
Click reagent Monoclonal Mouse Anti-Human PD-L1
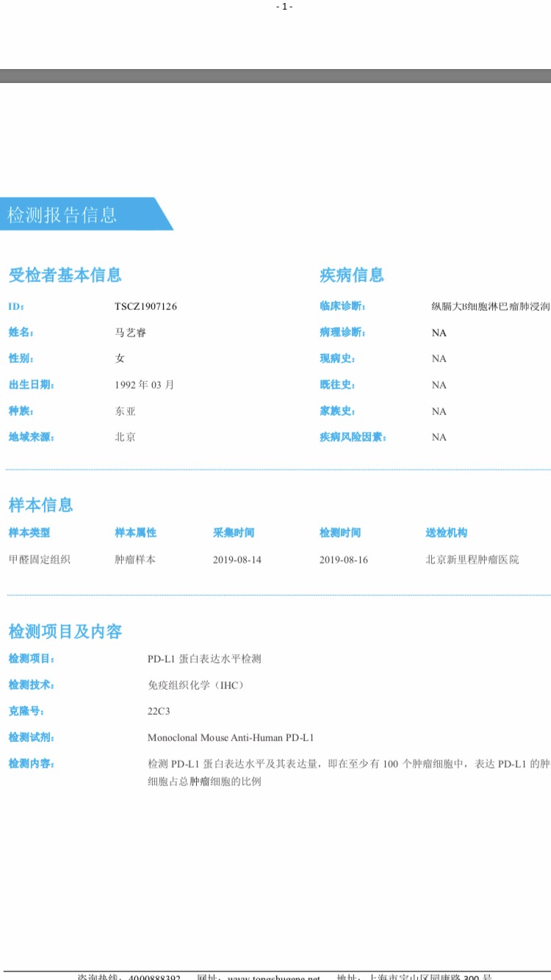tap(231, 738)
